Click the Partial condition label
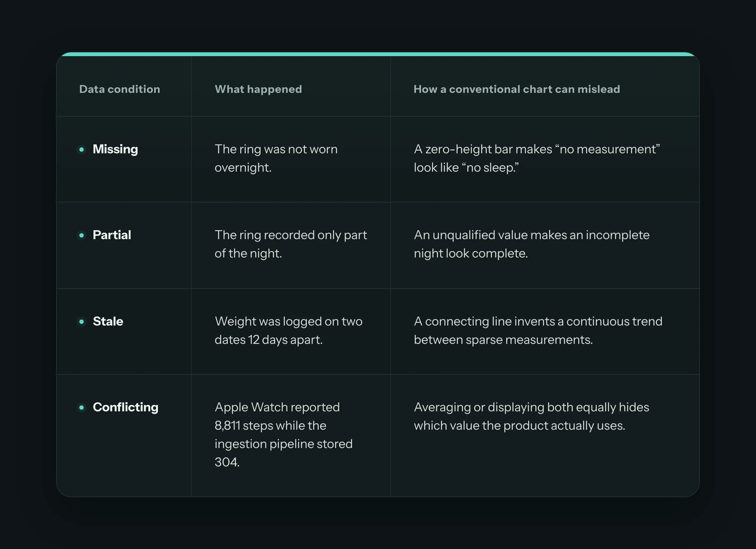756x549 pixels. click(x=112, y=235)
